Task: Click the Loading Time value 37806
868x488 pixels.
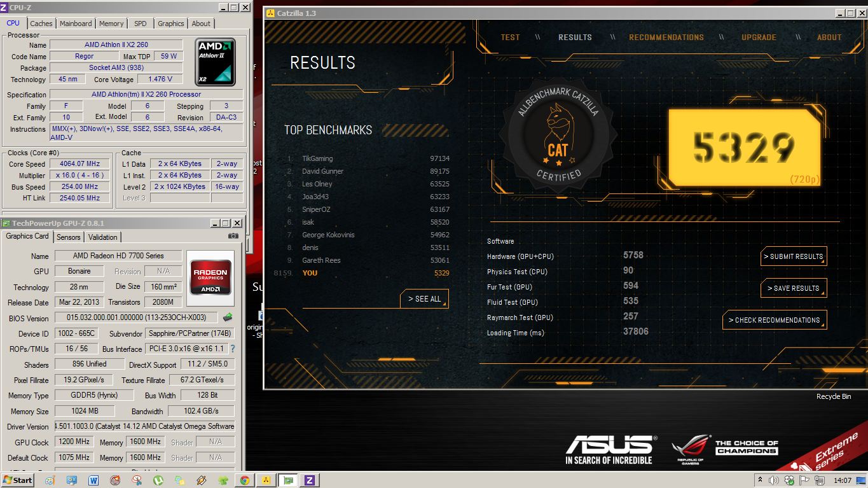Action: pyautogui.click(x=636, y=331)
